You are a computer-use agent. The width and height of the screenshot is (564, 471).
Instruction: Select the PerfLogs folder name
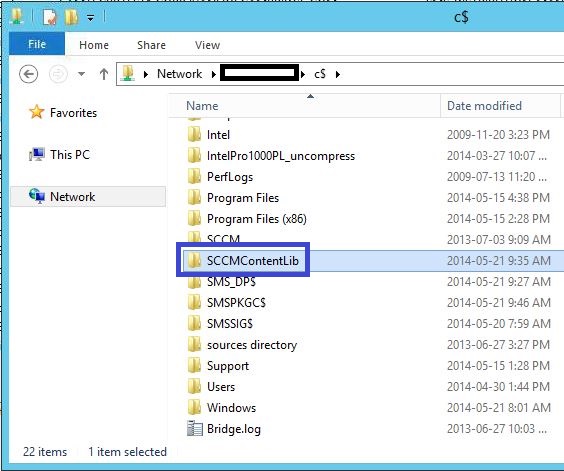[230, 177]
